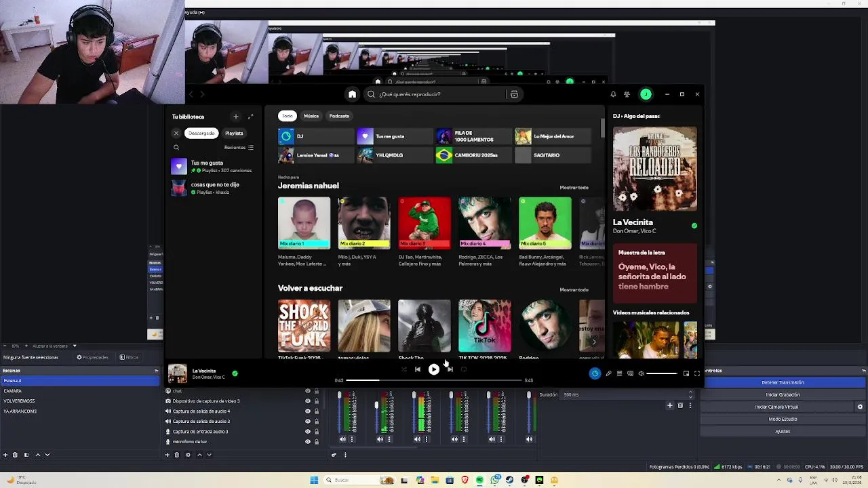The width and height of the screenshot is (868, 488).
Task: Click Iniciar Grabación in OBS
Action: pyautogui.click(x=783, y=394)
